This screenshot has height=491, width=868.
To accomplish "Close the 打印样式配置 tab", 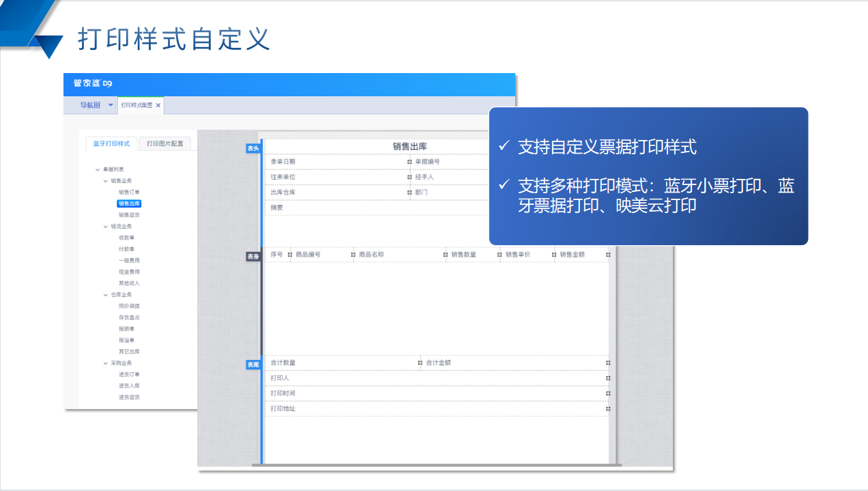I will click(x=158, y=105).
